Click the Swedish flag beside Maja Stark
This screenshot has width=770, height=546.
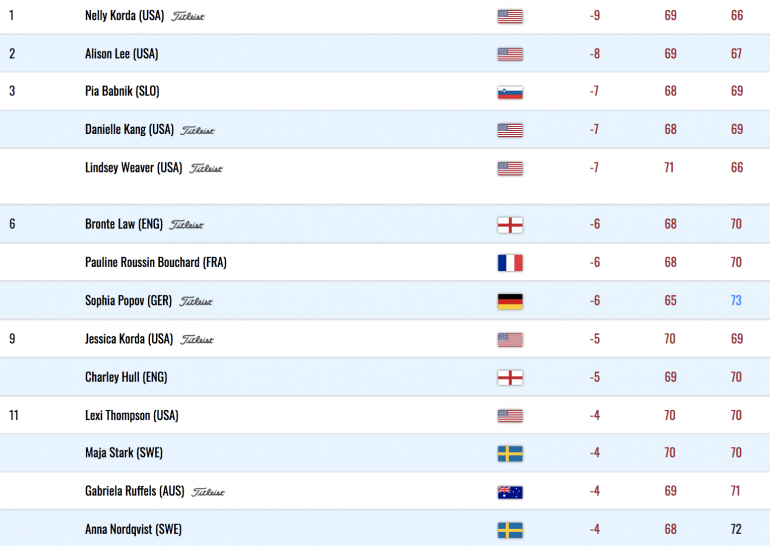click(x=510, y=454)
